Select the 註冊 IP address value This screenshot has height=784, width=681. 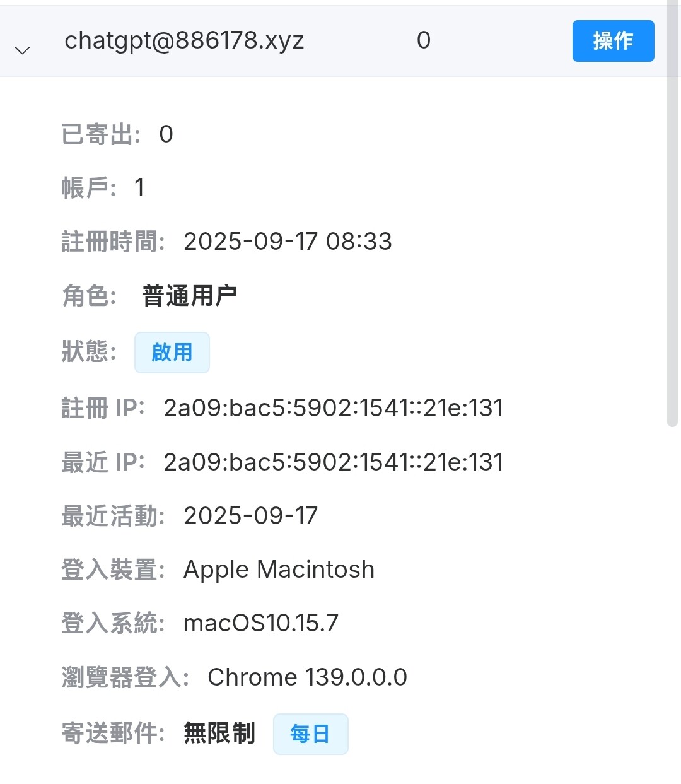333,408
